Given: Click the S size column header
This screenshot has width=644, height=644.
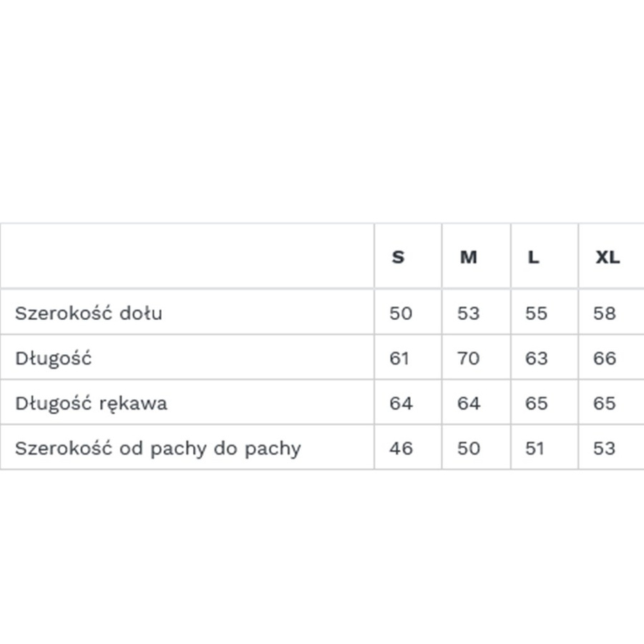Looking at the screenshot, I should [x=399, y=257].
